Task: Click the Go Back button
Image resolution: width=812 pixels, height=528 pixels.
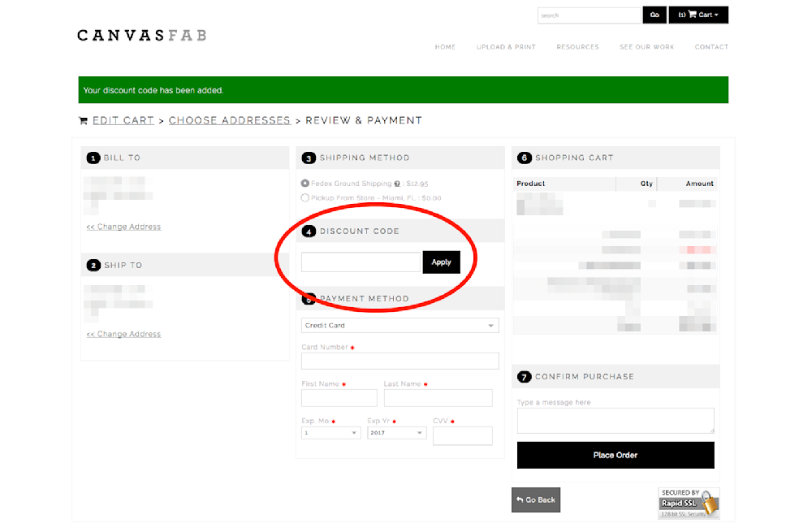Action: click(x=536, y=500)
